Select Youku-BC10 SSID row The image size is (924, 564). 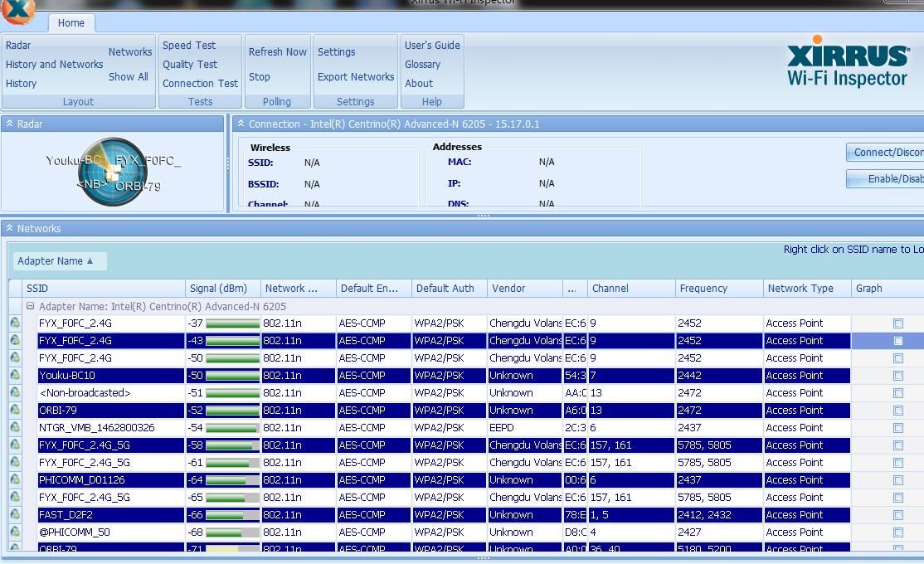[111, 376]
